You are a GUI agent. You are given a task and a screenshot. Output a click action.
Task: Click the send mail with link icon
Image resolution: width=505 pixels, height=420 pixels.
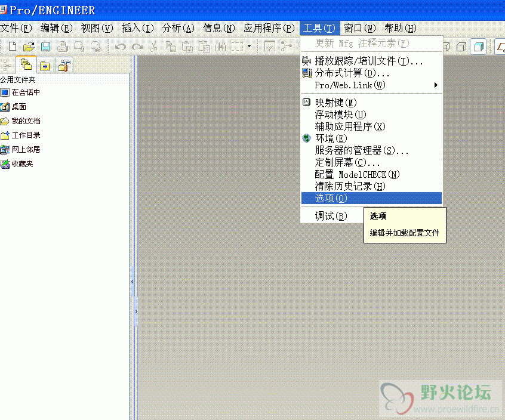(96, 47)
